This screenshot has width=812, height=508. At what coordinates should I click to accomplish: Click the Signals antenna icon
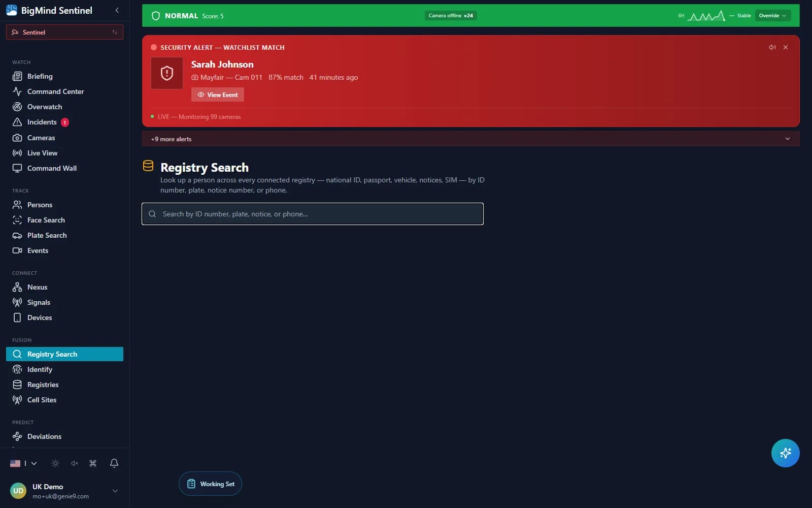point(17,302)
